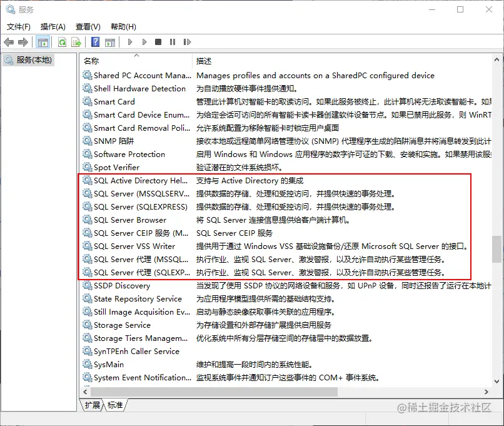Click the horizontal scrollbar thumb
The width and height of the screenshot is (504, 426).
click(214, 392)
